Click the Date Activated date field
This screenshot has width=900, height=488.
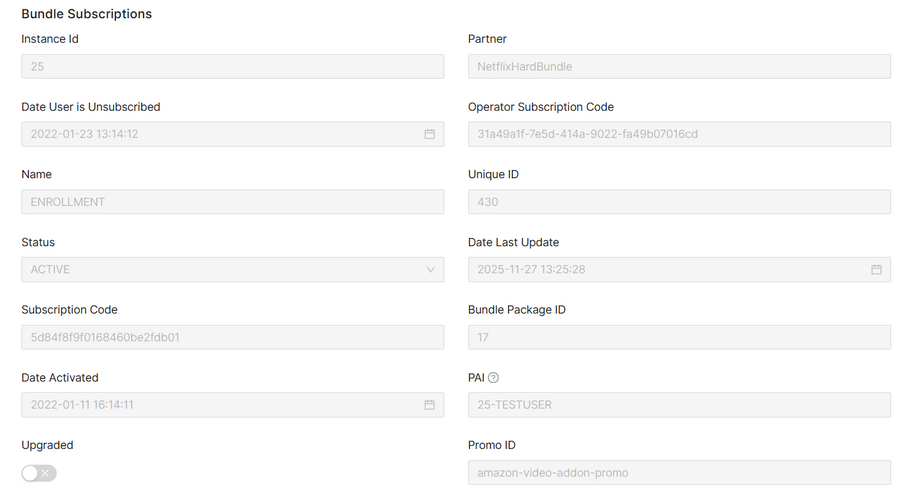pos(220,405)
